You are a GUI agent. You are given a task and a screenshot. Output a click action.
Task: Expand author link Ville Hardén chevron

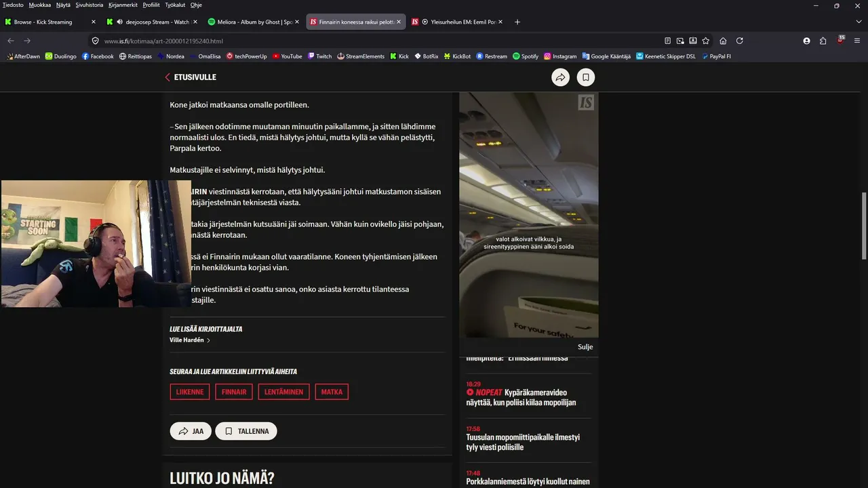point(208,340)
